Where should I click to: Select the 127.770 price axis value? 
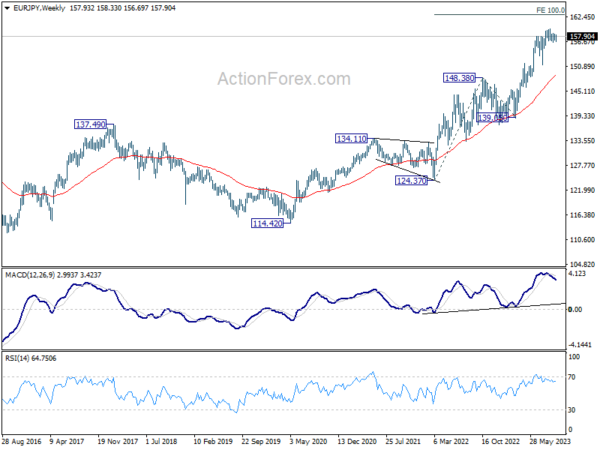[582, 166]
